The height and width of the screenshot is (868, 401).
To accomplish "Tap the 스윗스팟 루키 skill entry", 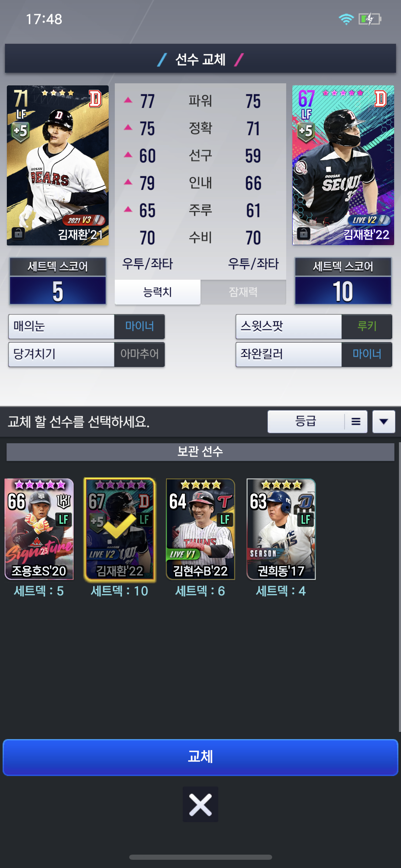I will tap(314, 326).
